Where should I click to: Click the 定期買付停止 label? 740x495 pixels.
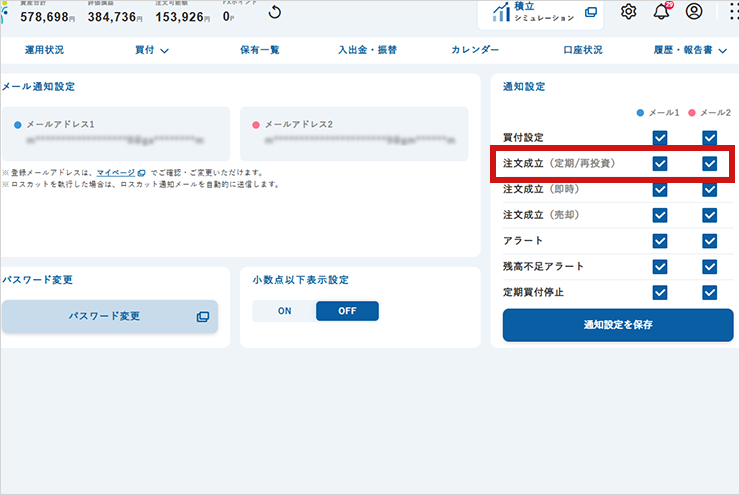pyautogui.click(x=533, y=293)
